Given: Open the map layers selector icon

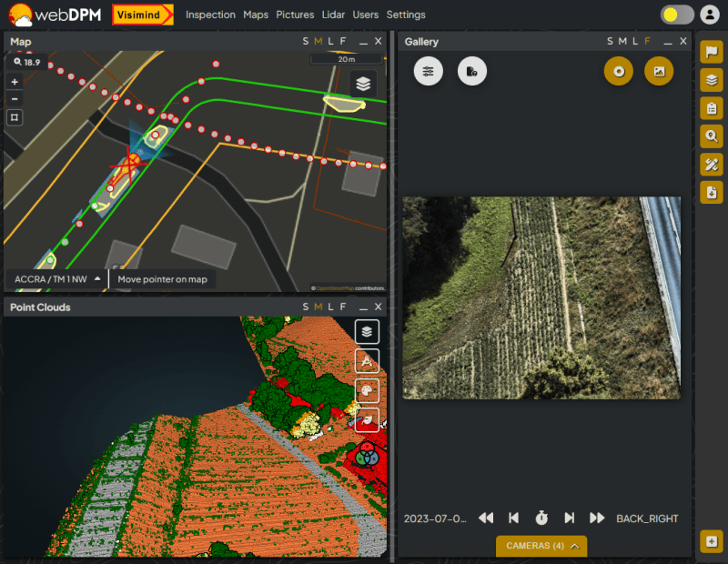Looking at the screenshot, I should (x=362, y=83).
